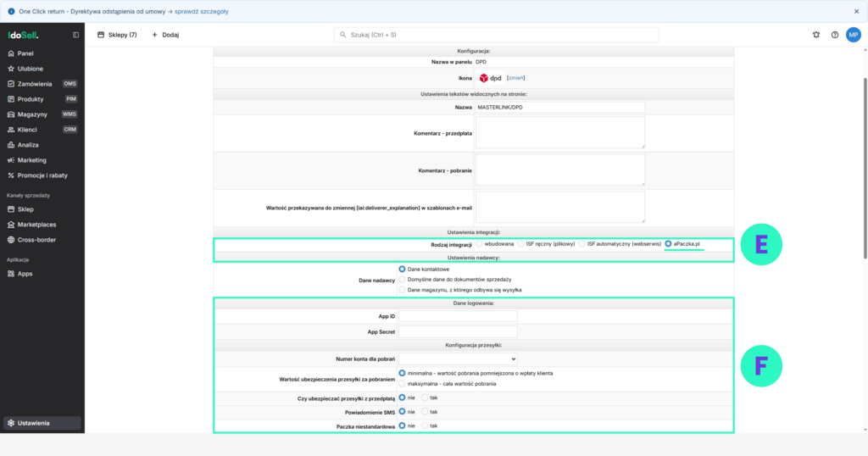Open Sklepy (7) shop selector
The width and height of the screenshot is (868, 456).
tap(117, 35)
